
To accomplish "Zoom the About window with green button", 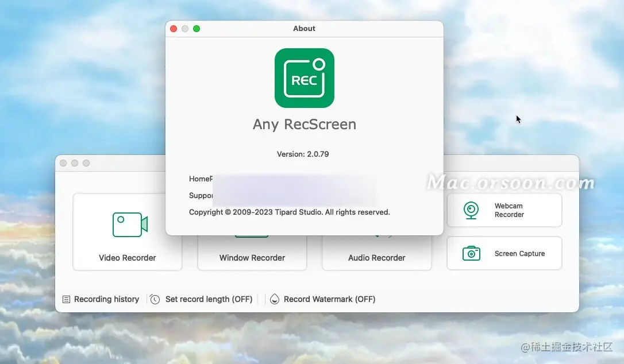I will coord(197,29).
